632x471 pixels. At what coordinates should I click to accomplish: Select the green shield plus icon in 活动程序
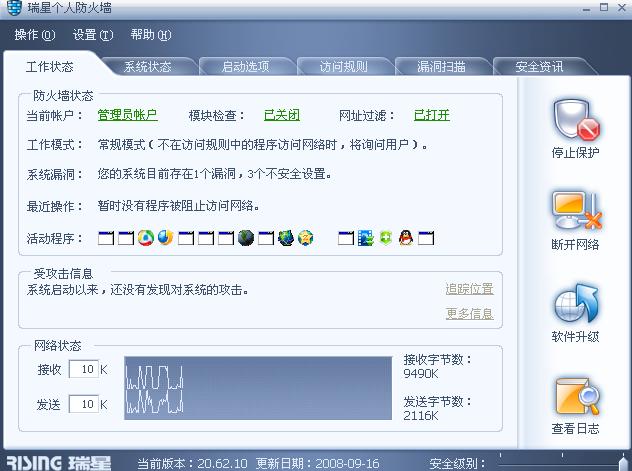coord(386,238)
